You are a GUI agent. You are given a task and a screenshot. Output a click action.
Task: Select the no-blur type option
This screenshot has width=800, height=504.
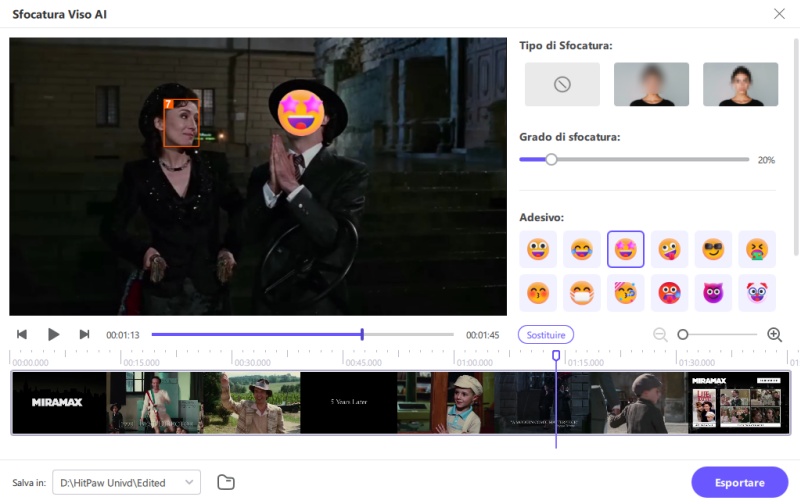click(x=562, y=85)
